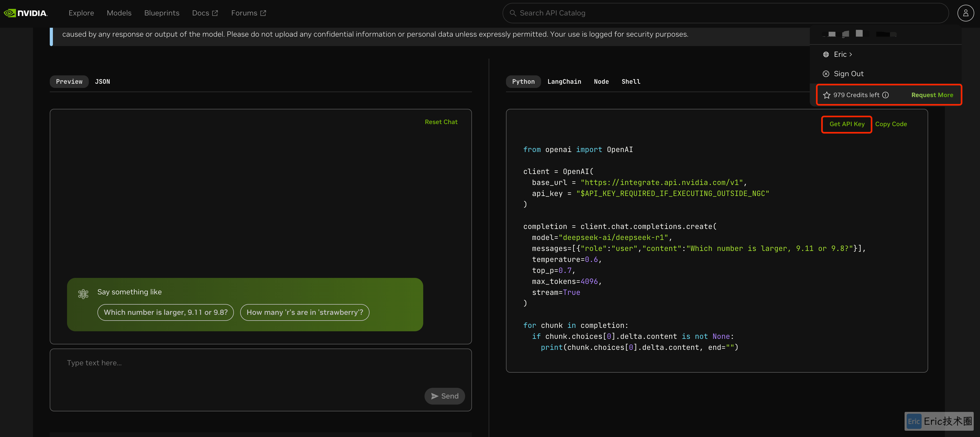The width and height of the screenshot is (980, 437).
Task: Select the Python code tab
Action: click(523, 82)
